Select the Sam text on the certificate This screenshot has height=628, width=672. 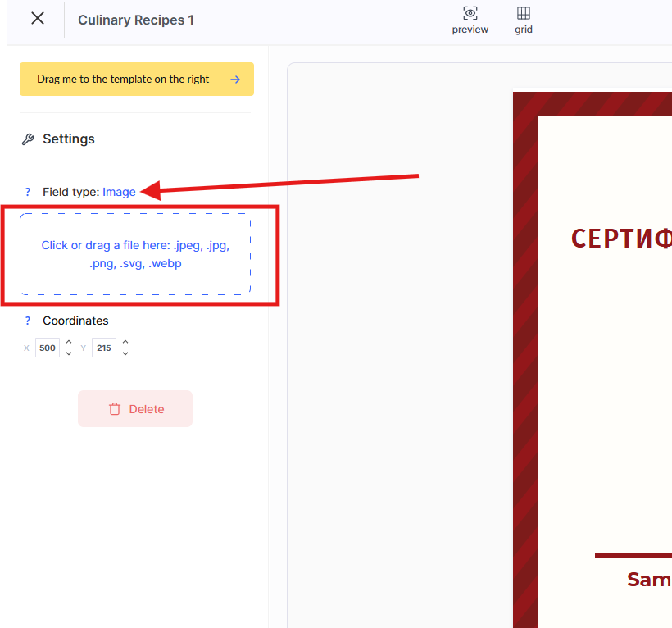(x=648, y=580)
